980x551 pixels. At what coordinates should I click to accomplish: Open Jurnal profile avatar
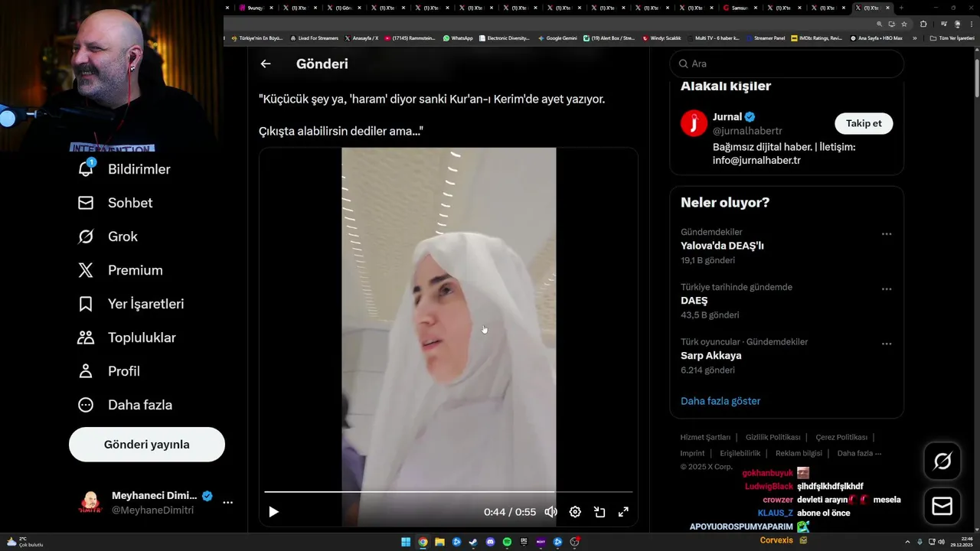694,123
